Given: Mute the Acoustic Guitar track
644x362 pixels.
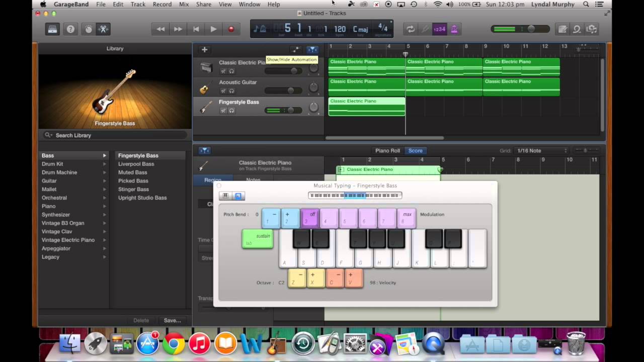Looking at the screenshot, I should [x=223, y=91].
